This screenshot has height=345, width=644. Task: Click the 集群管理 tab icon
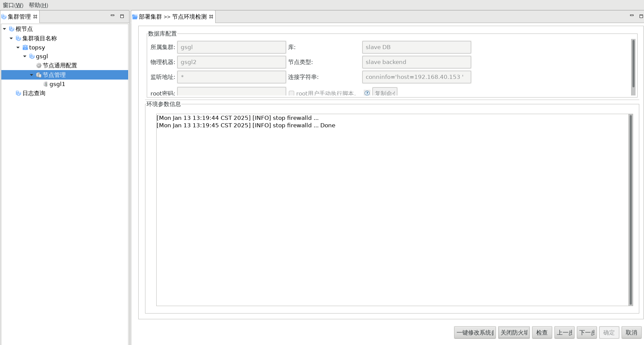[x=4, y=17]
